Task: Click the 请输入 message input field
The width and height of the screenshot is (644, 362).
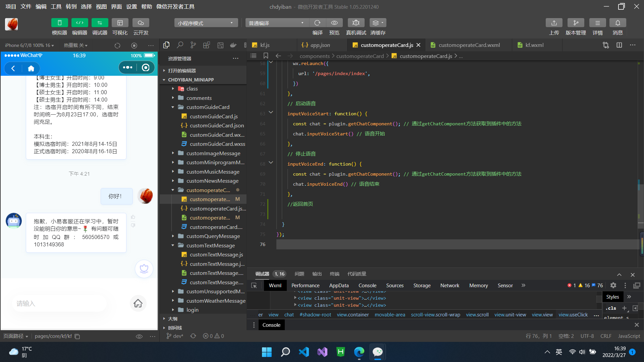Action: [60, 303]
